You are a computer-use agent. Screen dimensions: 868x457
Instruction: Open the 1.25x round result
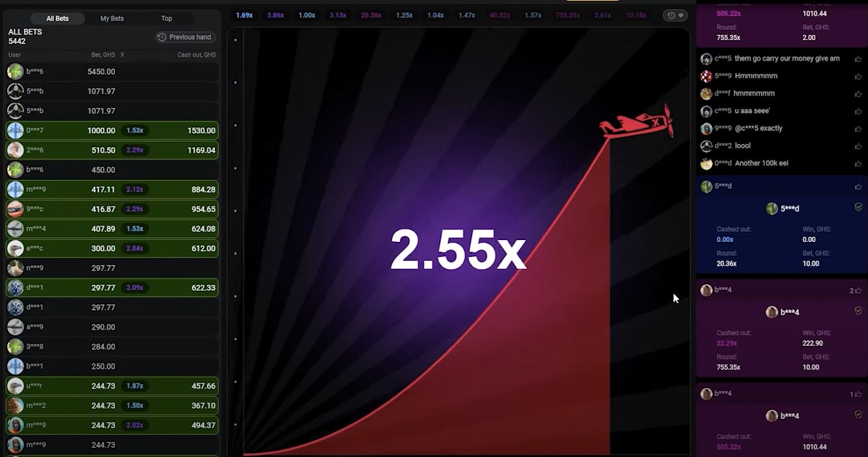pos(404,15)
